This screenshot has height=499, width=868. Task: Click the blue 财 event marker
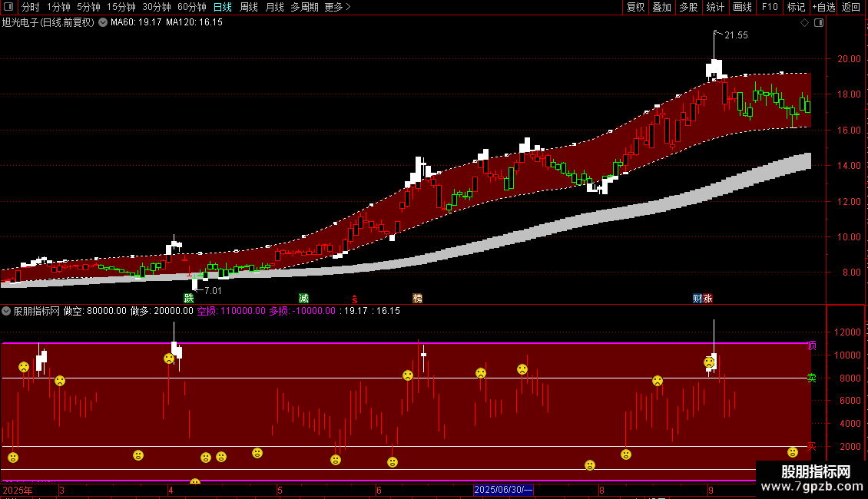tap(697, 298)
